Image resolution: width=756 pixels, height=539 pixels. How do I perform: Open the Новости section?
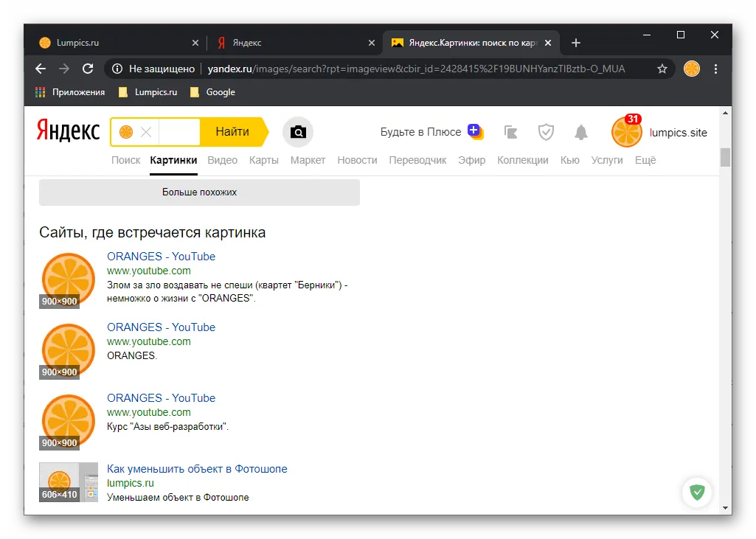click(x=357, y=160)
